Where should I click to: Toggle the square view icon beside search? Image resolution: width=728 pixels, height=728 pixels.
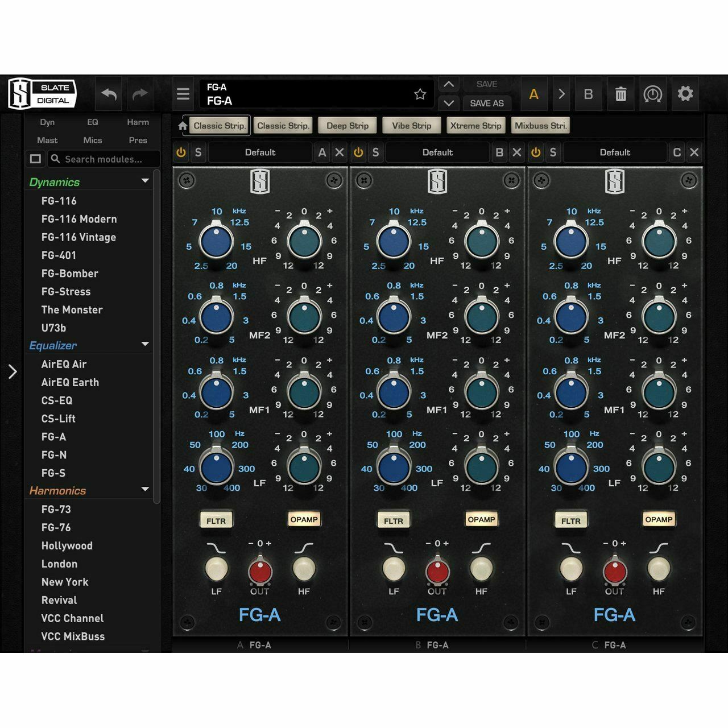36,159
